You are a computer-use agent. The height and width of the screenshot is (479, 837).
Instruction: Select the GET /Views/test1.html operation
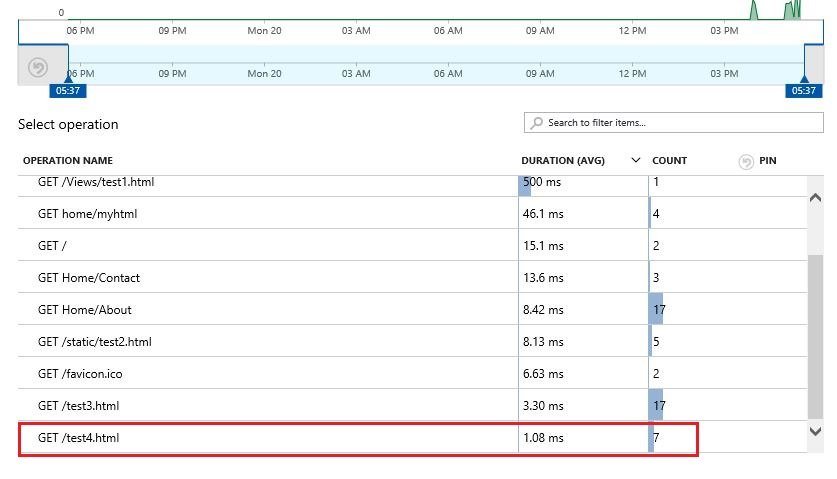[x=96, y=183]
